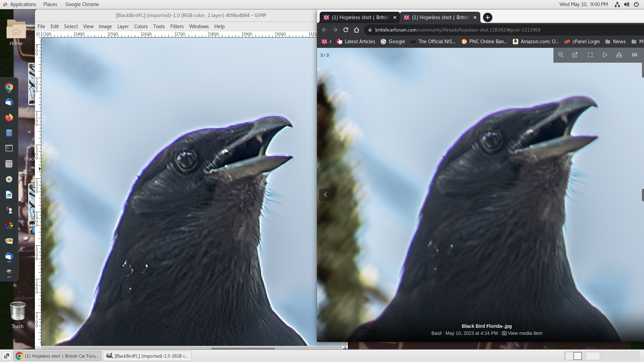Open lightbox image in new window
Screen dimensions: 644x362
575,55
